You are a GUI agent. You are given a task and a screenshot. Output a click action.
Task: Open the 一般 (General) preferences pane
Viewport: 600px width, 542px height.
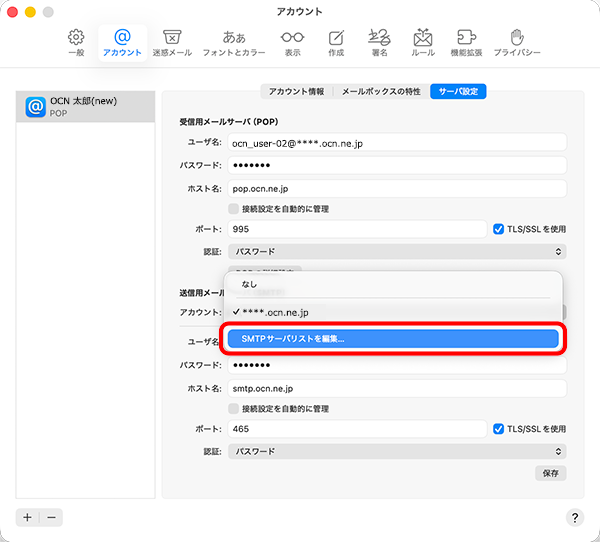pyautogui.click(x=76, y=42)
